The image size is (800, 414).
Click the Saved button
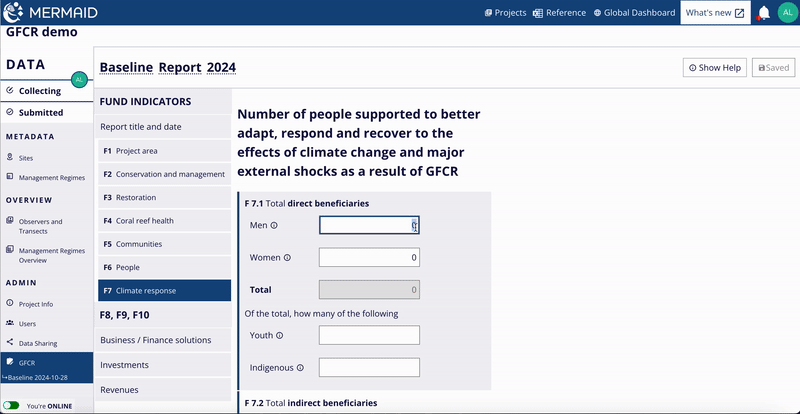(773, 67)
